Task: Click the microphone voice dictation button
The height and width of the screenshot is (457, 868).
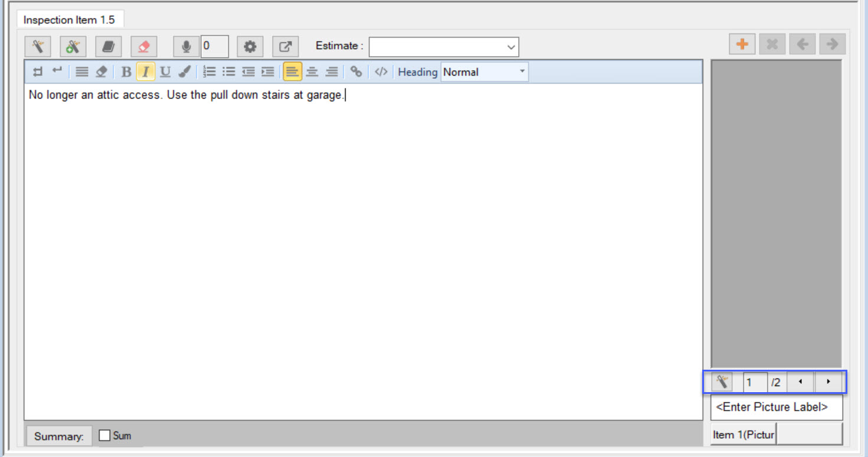Action: [186, 47]
